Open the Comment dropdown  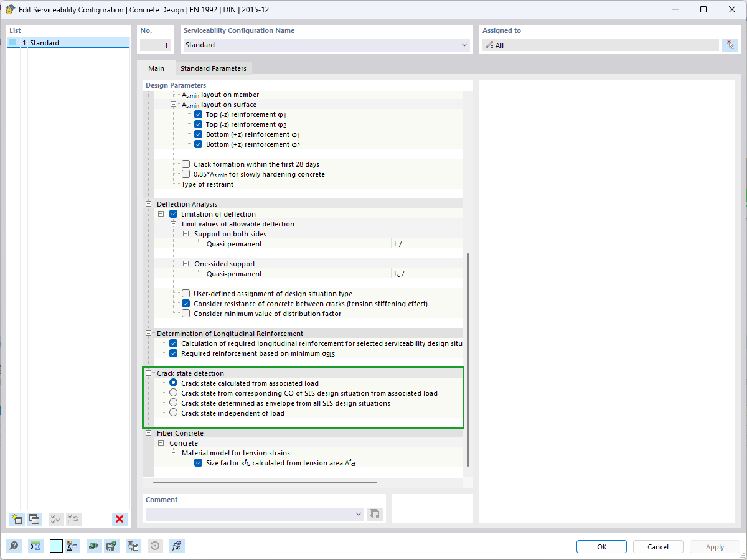tap(358, 514)
